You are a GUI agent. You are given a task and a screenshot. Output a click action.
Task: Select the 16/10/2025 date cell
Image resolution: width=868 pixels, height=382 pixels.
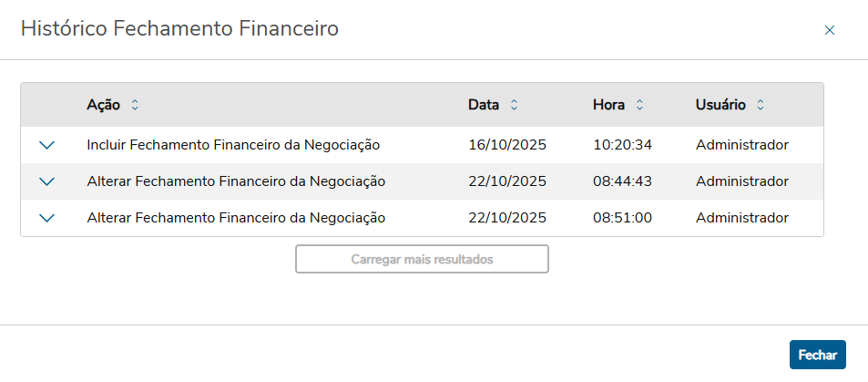(x=507, y=144)
